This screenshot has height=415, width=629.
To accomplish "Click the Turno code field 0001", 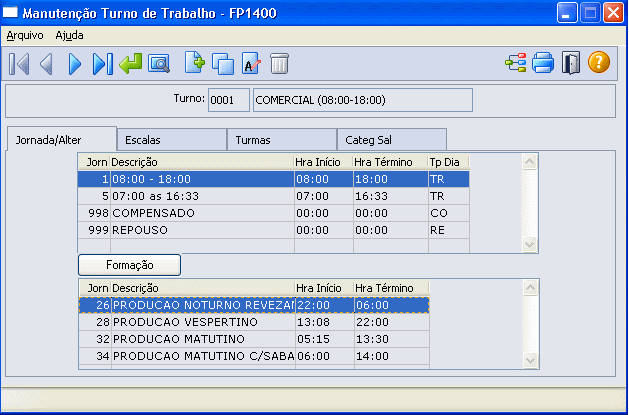I will click(x=229, y=100).
